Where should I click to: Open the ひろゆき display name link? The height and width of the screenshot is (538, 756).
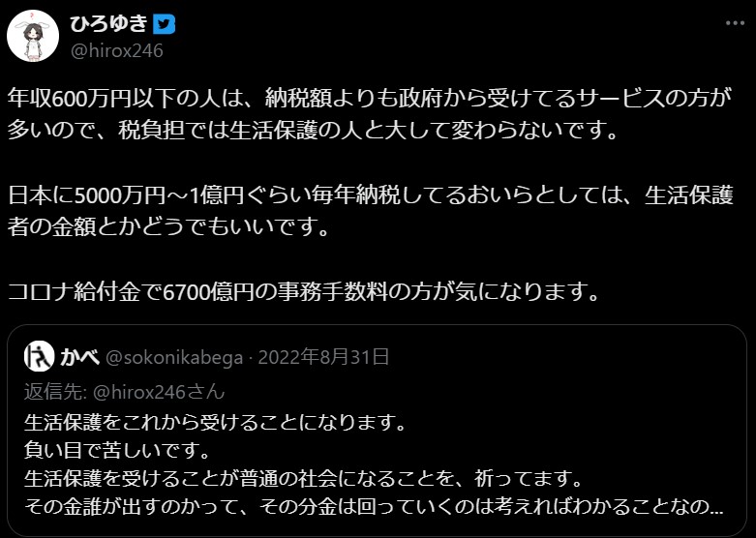point(110,23)
